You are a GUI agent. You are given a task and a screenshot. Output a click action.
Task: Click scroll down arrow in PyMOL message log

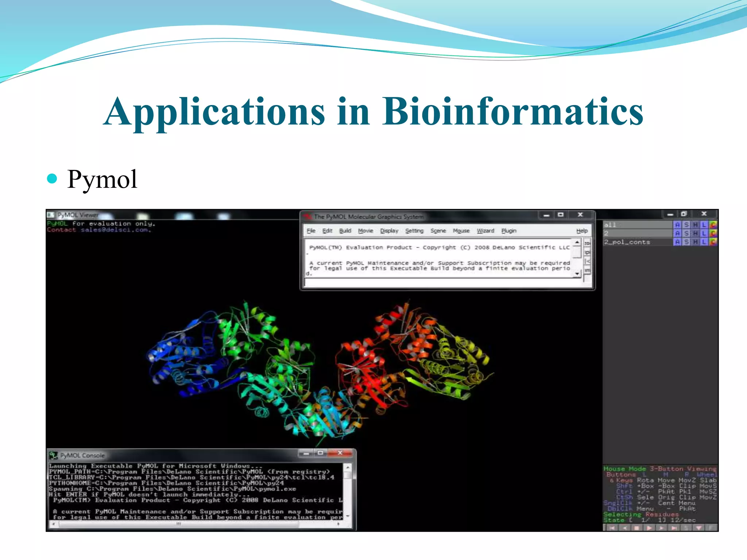point(577,273)
